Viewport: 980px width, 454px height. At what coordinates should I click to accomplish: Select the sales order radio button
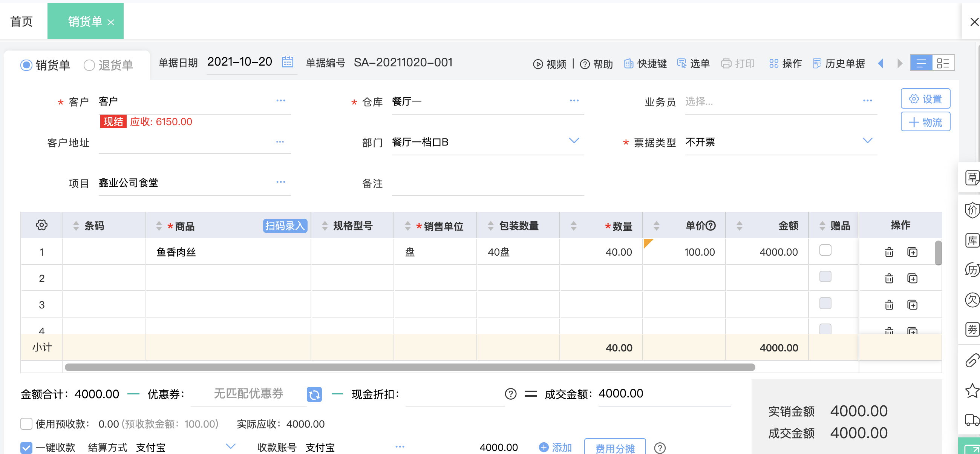pos(26,65)
